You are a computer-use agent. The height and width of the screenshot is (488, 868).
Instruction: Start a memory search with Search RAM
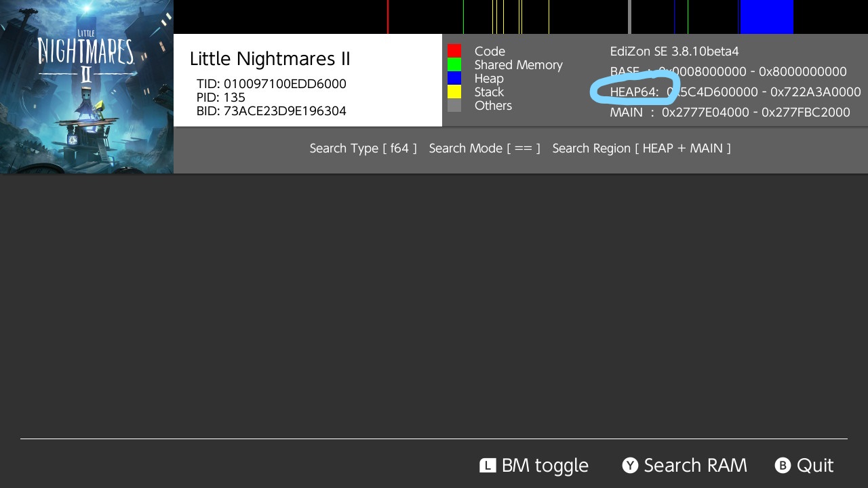tap(684, 466)
